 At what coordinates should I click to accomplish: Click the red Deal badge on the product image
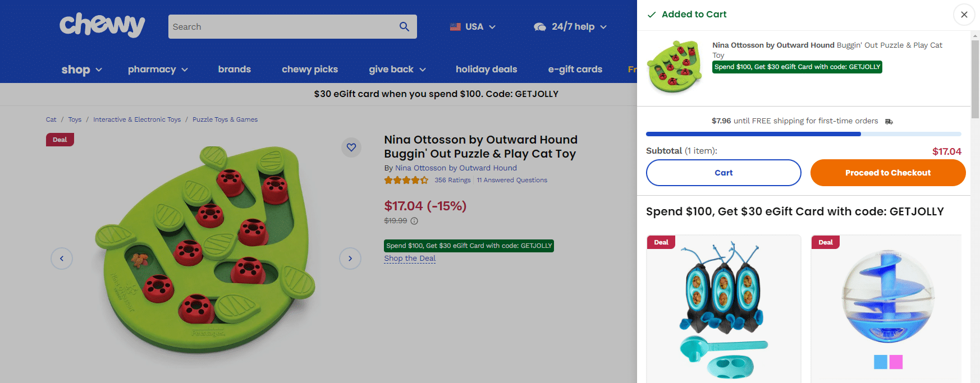coord(59,139)
